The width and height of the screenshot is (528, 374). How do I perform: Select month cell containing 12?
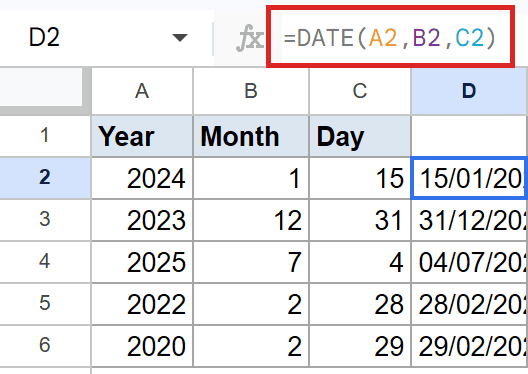tap(251, 220)
